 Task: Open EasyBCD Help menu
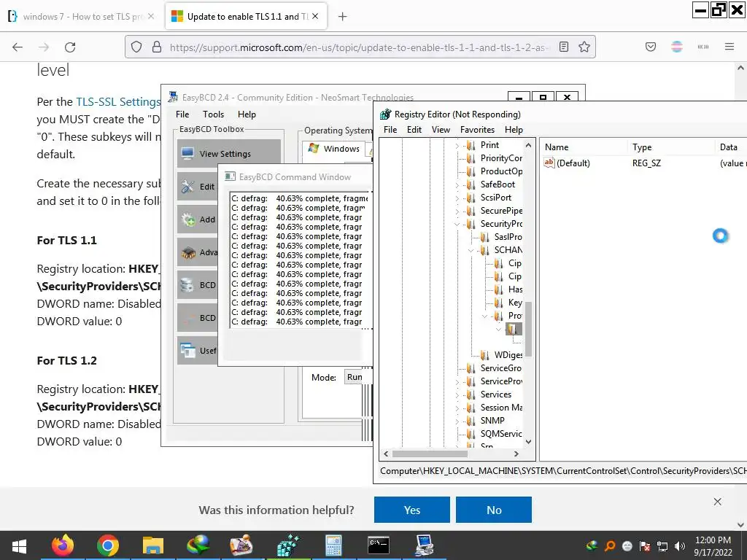pyautogui.click(x=247, y=114)
